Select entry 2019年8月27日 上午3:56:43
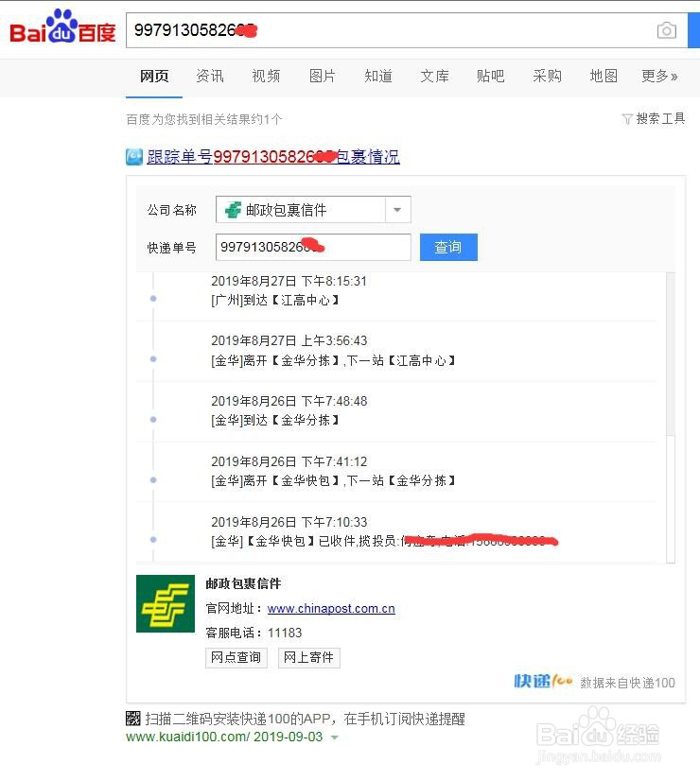The height and width of the screenshot is (781, 700). [289, 340]
